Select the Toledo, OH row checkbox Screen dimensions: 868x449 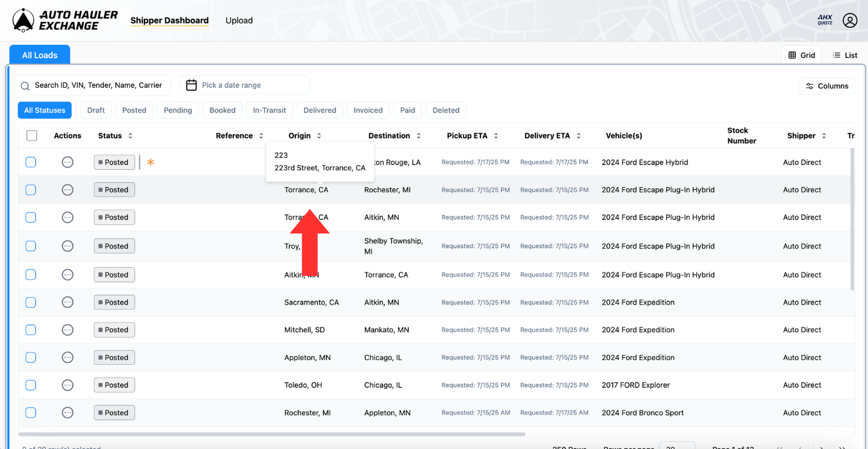pos(31,385)
